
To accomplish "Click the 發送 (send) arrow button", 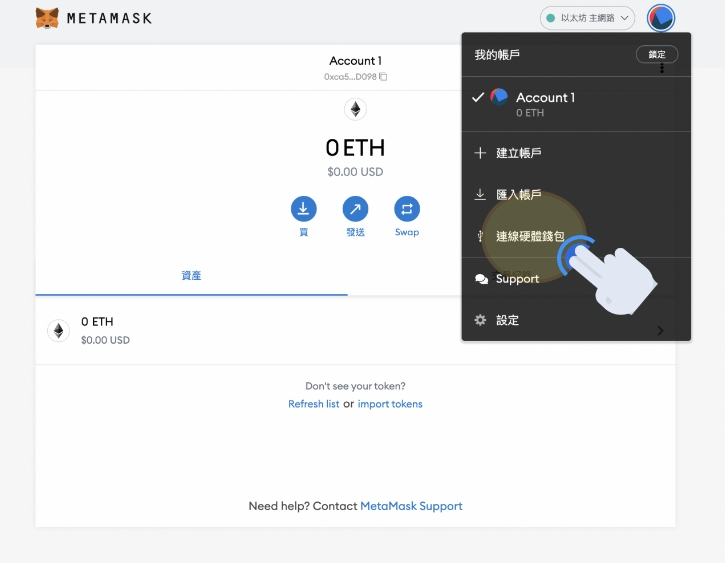I will click(x=355, y=209).
